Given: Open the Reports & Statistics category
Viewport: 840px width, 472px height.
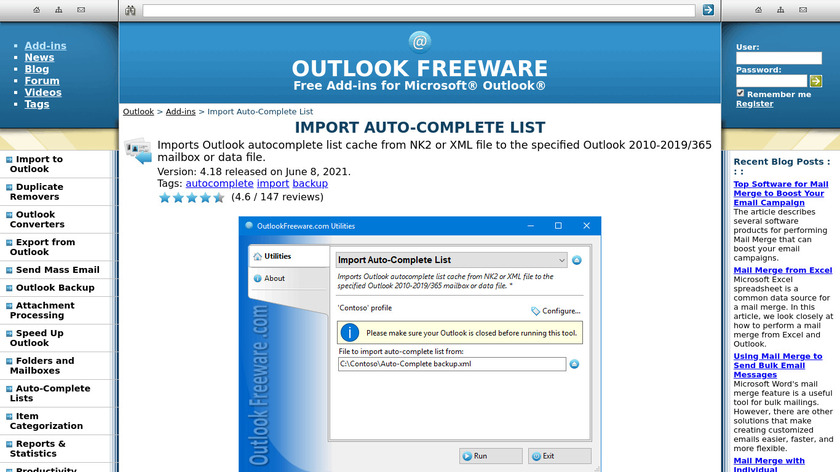Looking at the screenshot, I should (x=38, y=448).
